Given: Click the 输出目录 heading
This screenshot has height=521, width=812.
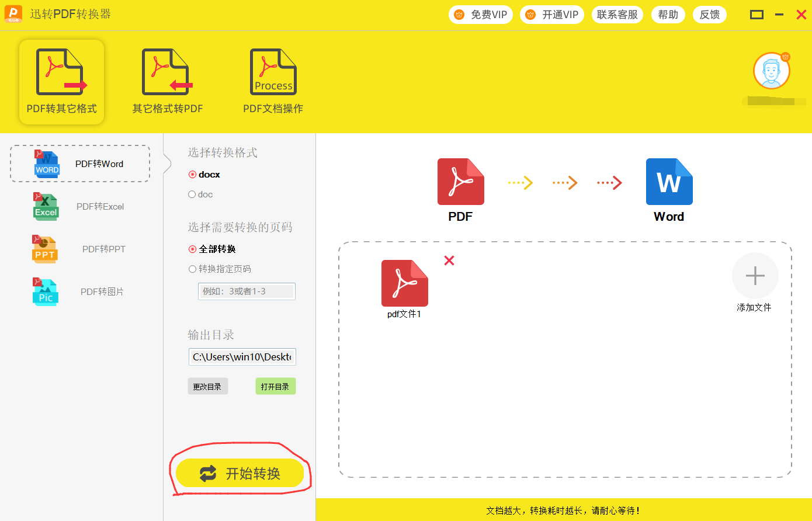Looking at the screenshot, I should [211, 335].
